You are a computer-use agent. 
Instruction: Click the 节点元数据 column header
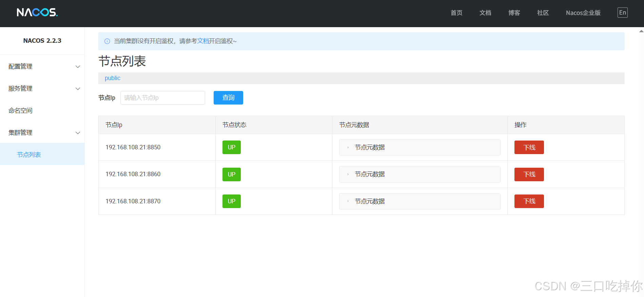[x=420, y=125]
